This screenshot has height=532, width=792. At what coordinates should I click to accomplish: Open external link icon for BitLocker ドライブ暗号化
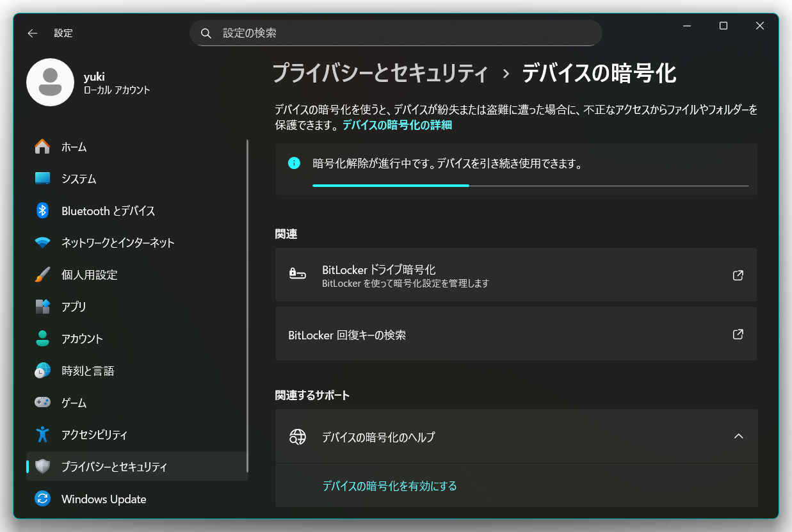(x=738, y=275)
